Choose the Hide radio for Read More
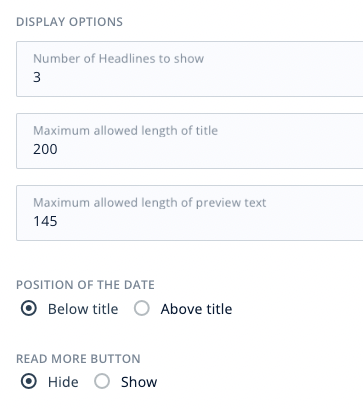Screen dimensions: 363x409 tap(29, 381)
